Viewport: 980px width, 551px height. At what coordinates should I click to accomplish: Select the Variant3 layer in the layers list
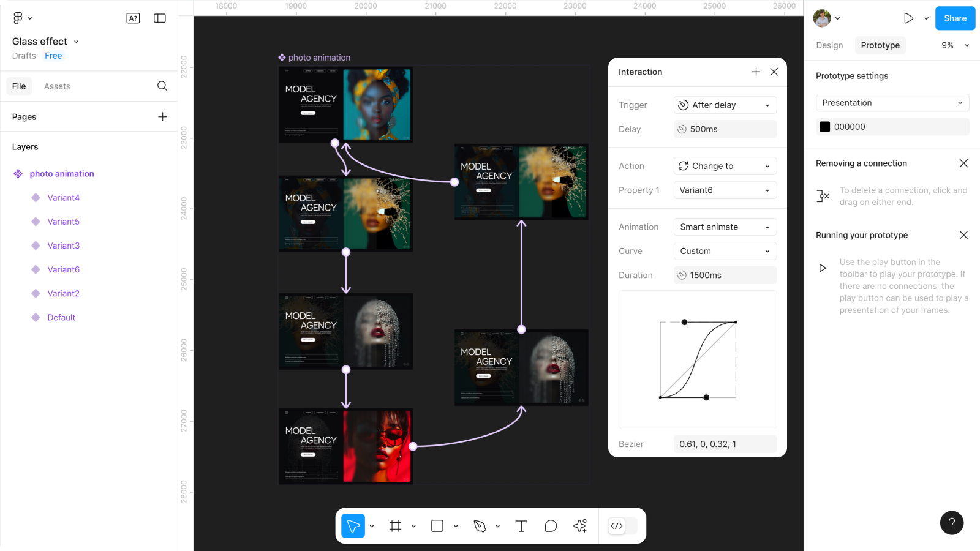[x=64, y=246]
